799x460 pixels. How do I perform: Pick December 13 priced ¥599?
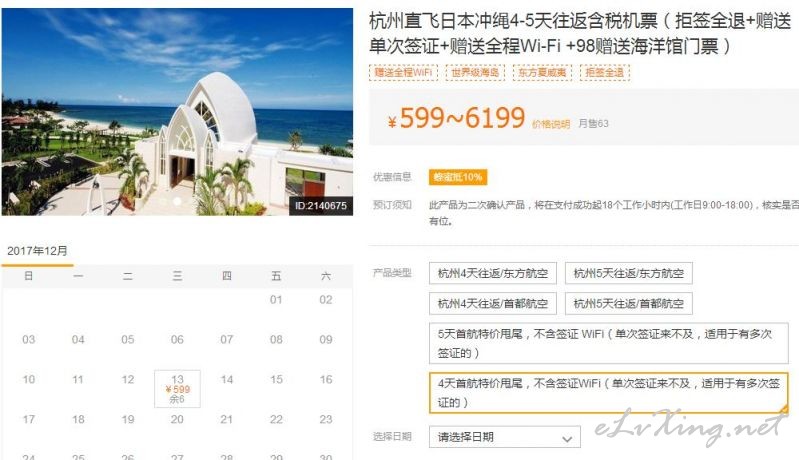[x=177, y=389]
